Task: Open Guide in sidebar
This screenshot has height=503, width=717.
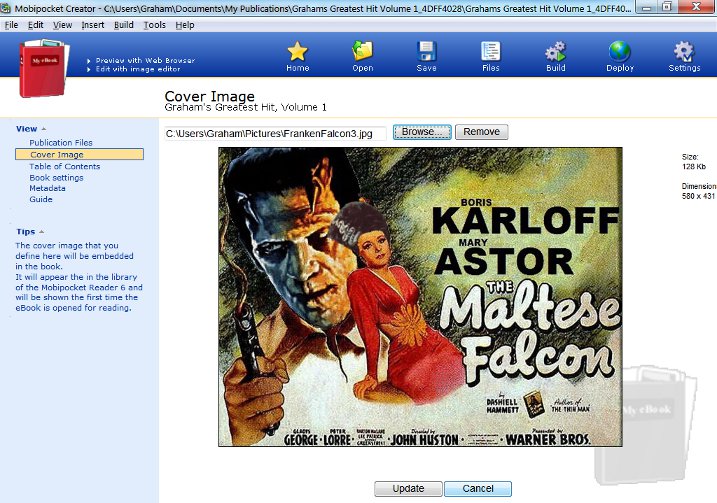Action: 41,199
